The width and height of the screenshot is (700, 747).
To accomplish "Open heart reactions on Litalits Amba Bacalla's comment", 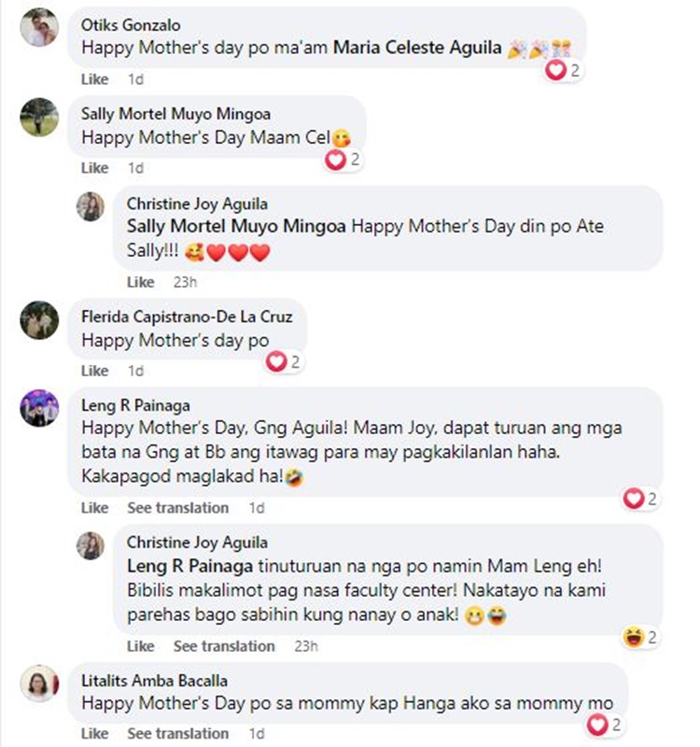I will click(604, 726).
